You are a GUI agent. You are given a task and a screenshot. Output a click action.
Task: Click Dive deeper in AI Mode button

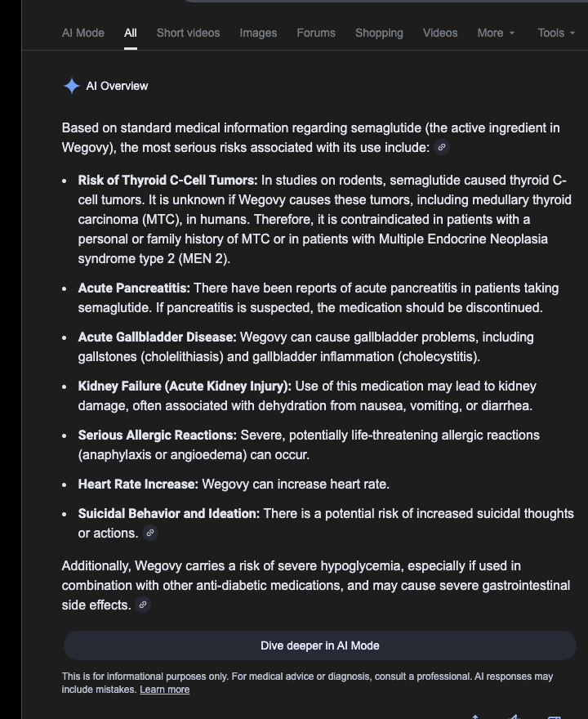coord(320,645)
